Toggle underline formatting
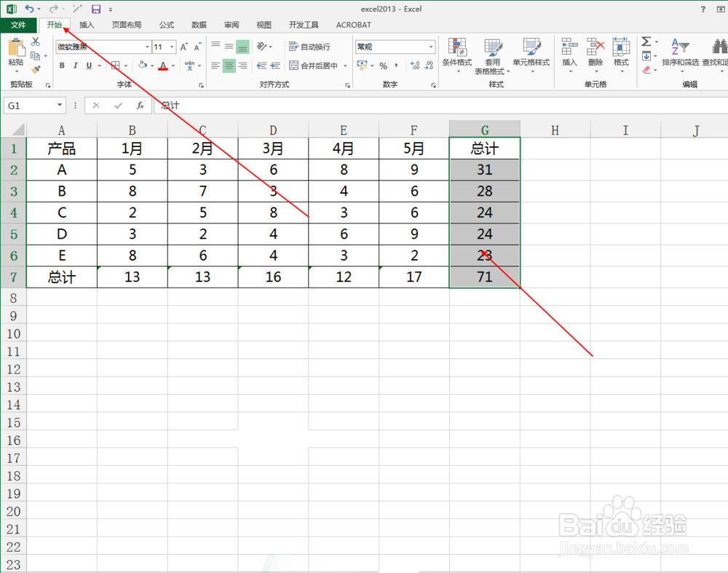 pos(89,65)
